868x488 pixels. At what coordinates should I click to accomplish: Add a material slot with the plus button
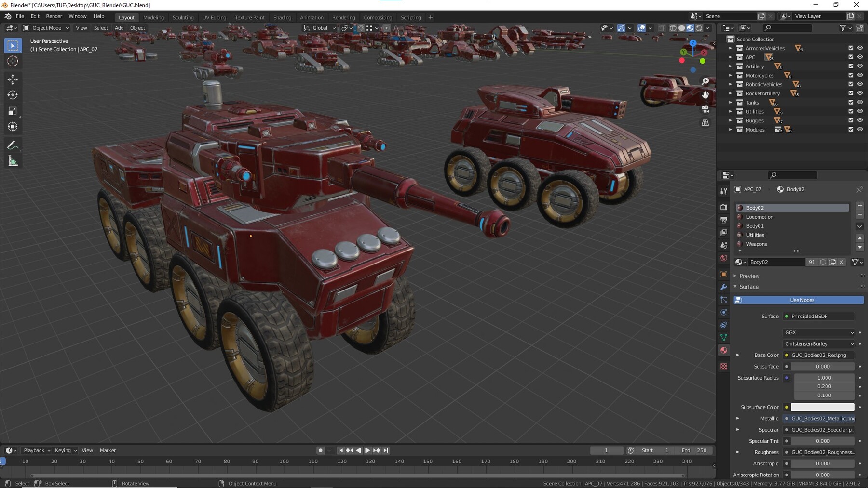click(x=860, y=205)
